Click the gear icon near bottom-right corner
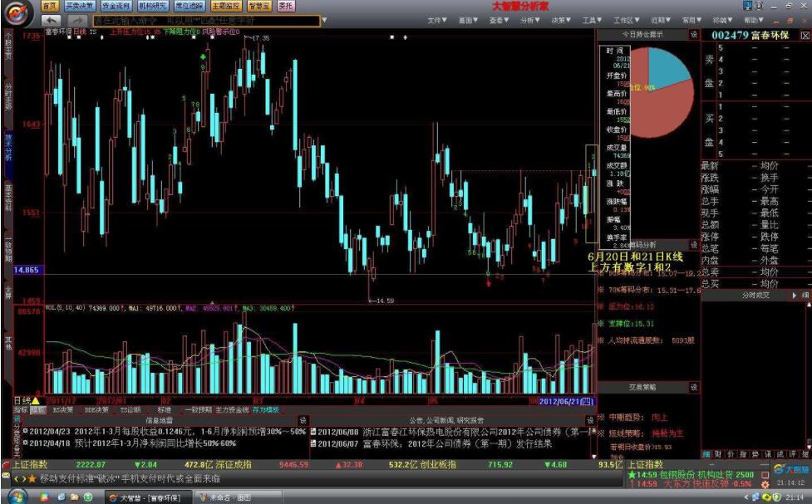 765,484
